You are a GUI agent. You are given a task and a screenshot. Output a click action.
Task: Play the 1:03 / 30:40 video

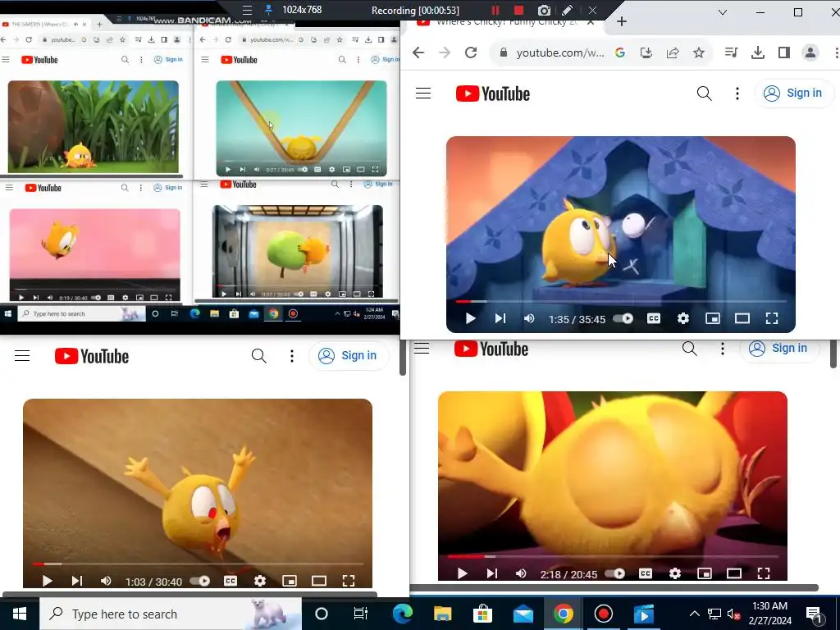click(47, 582)
